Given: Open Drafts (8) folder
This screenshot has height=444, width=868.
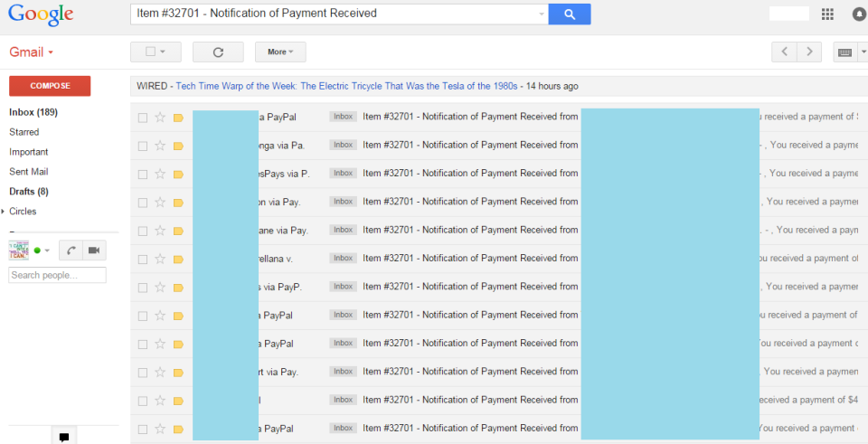Looking at the screenshot, I should (x=29, y=192).
